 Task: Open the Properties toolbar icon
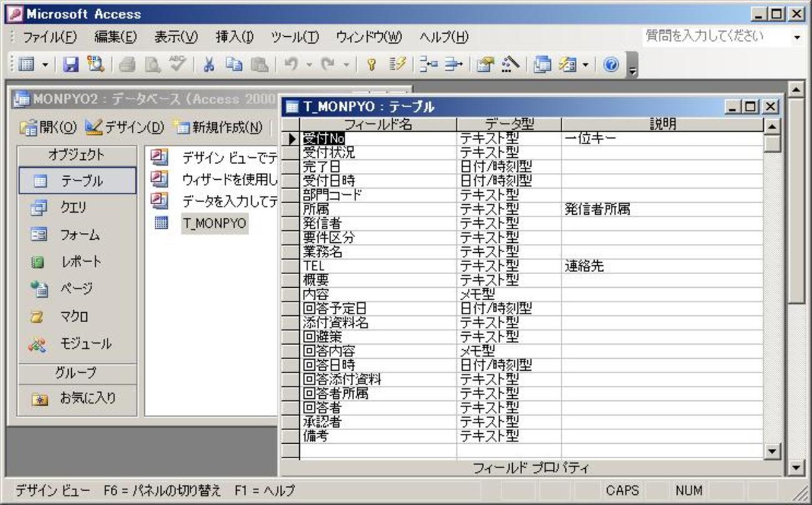click(485, 65)
